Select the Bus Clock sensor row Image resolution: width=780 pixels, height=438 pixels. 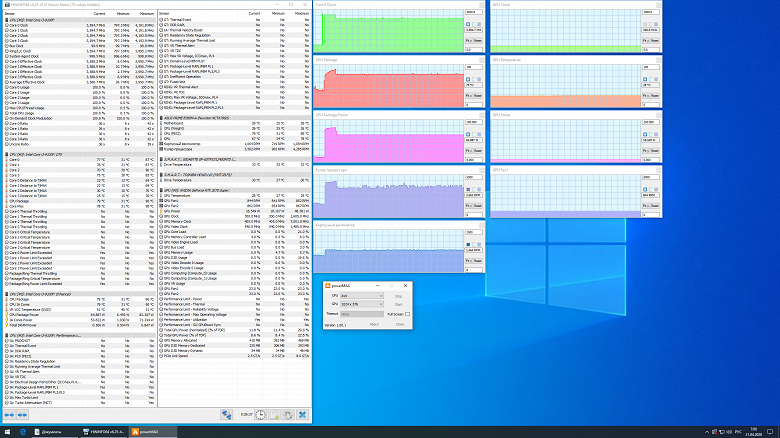[80, 46]
